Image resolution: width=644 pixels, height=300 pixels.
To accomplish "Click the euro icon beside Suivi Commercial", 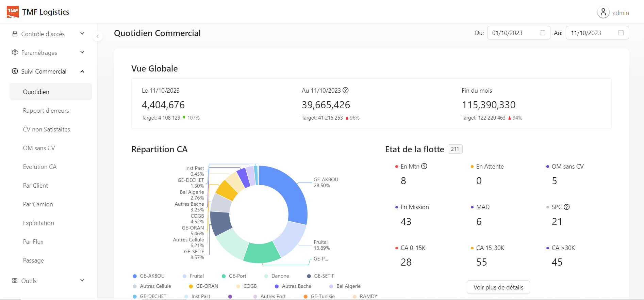I will (15, 71).
